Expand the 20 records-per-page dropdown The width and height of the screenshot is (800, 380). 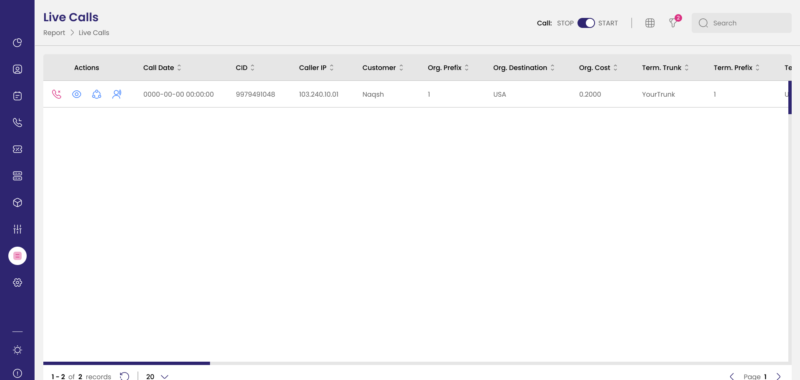pyautogui.click(x=157, y=376)
